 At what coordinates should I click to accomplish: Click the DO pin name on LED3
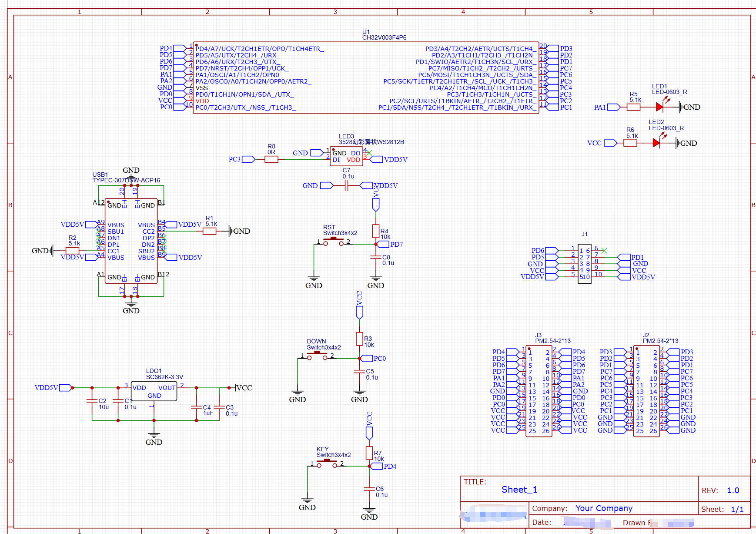click(356, 153)
